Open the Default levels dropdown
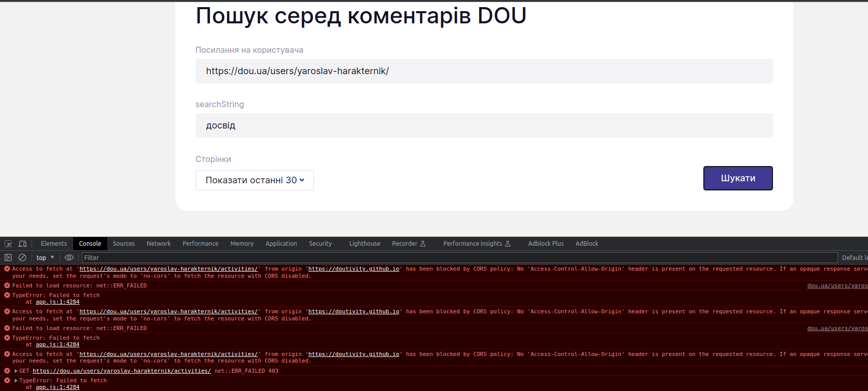The image size is (868, 391). click(855, 257)
